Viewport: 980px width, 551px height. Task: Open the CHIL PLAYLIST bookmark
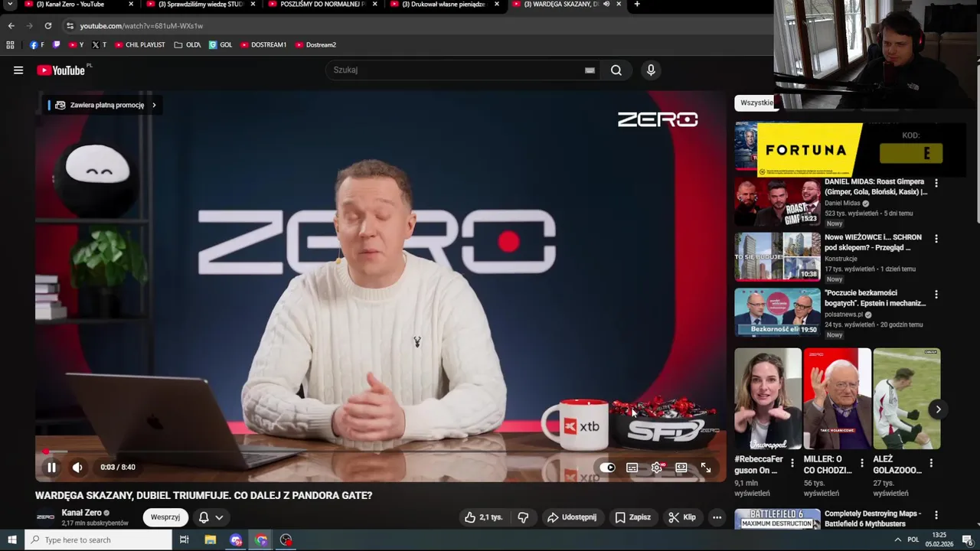coord(140,45)
